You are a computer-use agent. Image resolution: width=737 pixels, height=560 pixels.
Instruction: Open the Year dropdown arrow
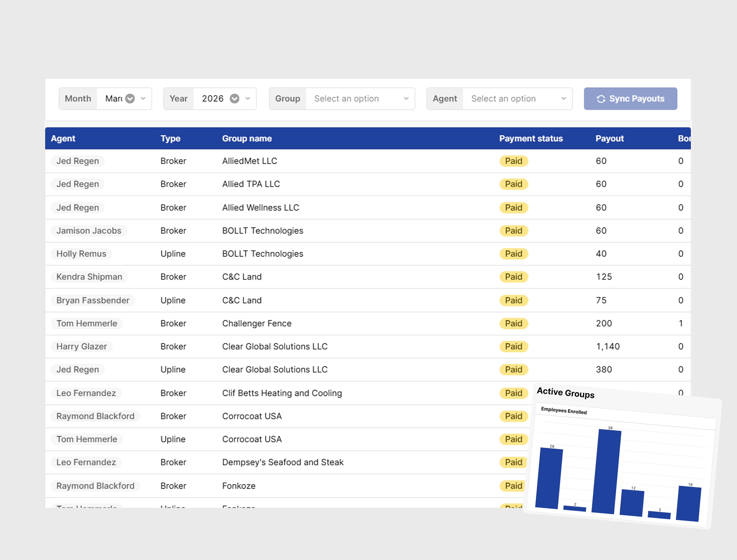pos(248,99)
